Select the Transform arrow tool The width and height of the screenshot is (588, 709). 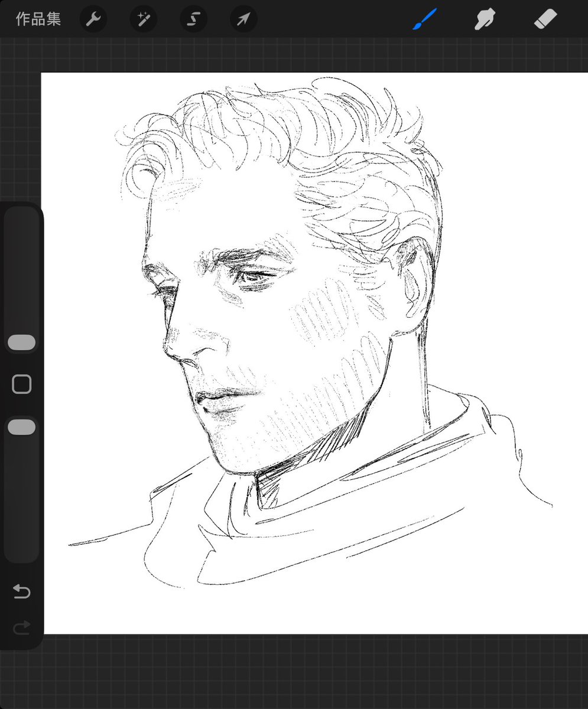pyautogui.click(x=243, y=19)
